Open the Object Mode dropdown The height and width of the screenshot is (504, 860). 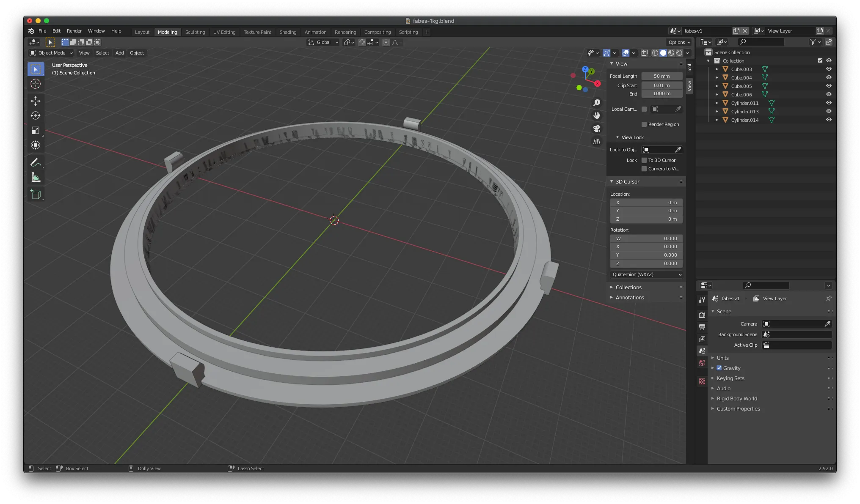51,53
